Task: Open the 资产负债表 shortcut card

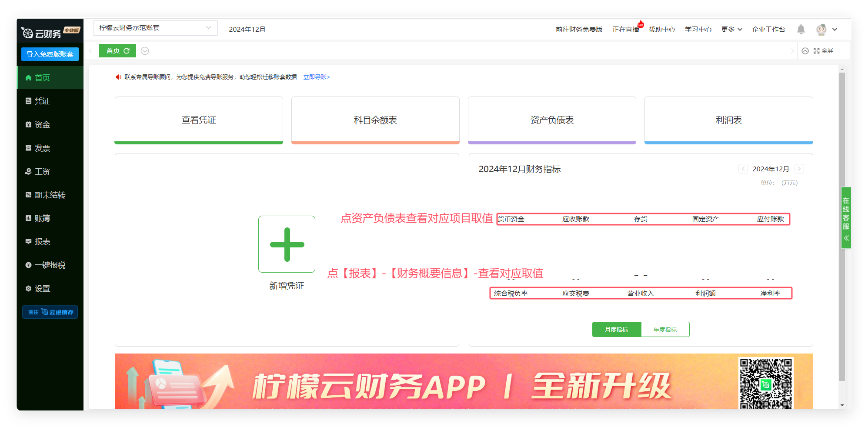Action: 551,120
